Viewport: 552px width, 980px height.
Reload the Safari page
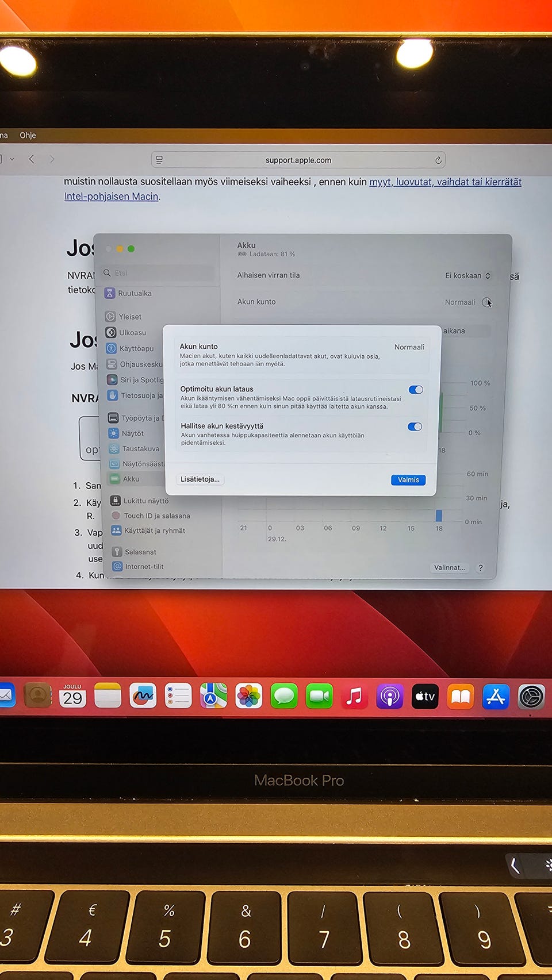click(438, 160)
